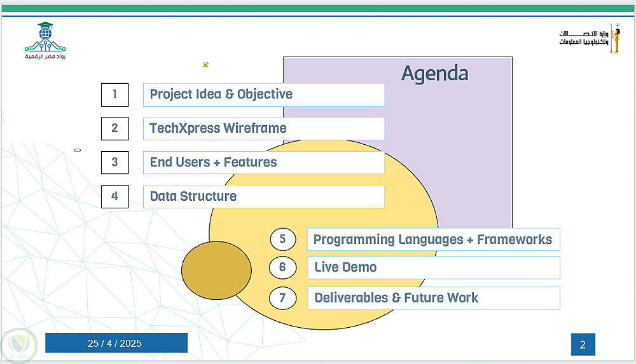The width and height of the screenshot is (636, 364).
Task: Select the Project Idea & Objective item
Action: (x=263, y=95)
